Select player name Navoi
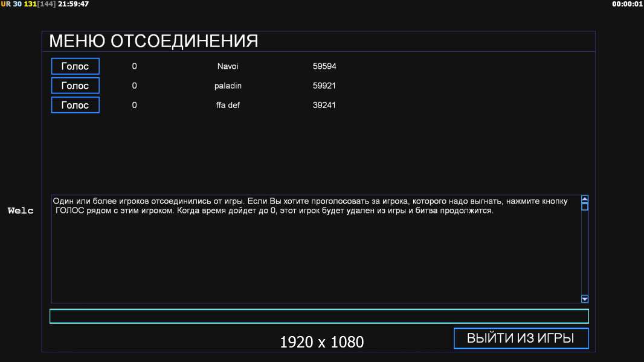Image resolution: width=644 pixels, height=362 pixels. click(x=228, y=66)
